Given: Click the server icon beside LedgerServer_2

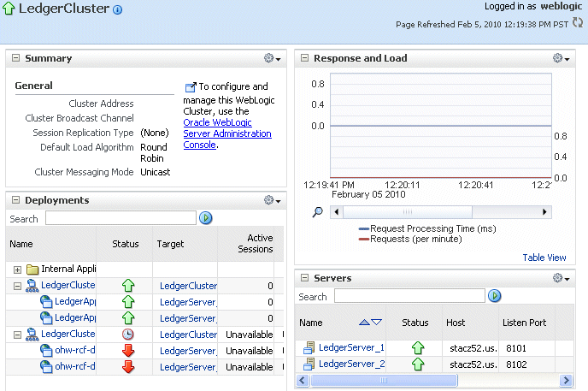Looking at the screenshot, I should click(x=309, y=364).
